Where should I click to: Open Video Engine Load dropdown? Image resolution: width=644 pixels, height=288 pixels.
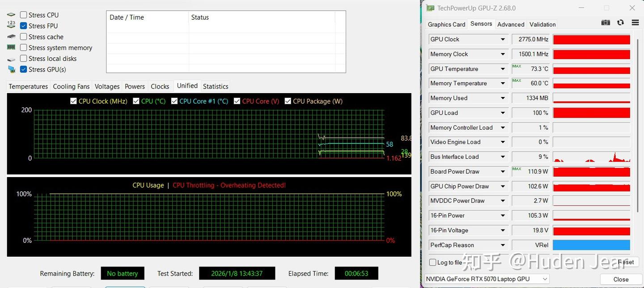pos(503,142)
